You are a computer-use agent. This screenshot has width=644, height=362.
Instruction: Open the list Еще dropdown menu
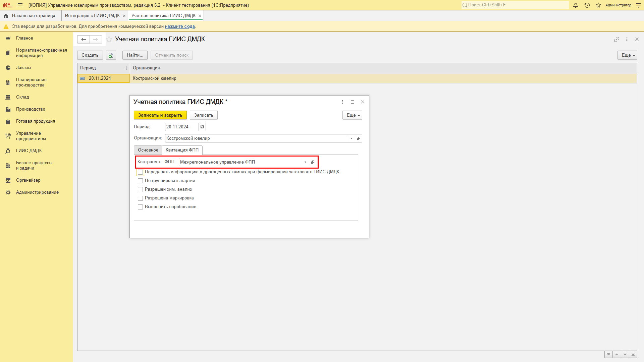(x=627, y=55)
